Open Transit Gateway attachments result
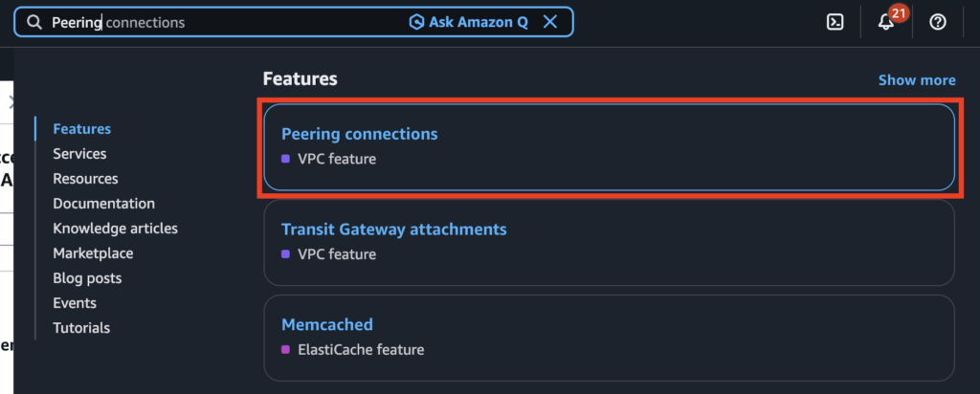 (393, 230)
